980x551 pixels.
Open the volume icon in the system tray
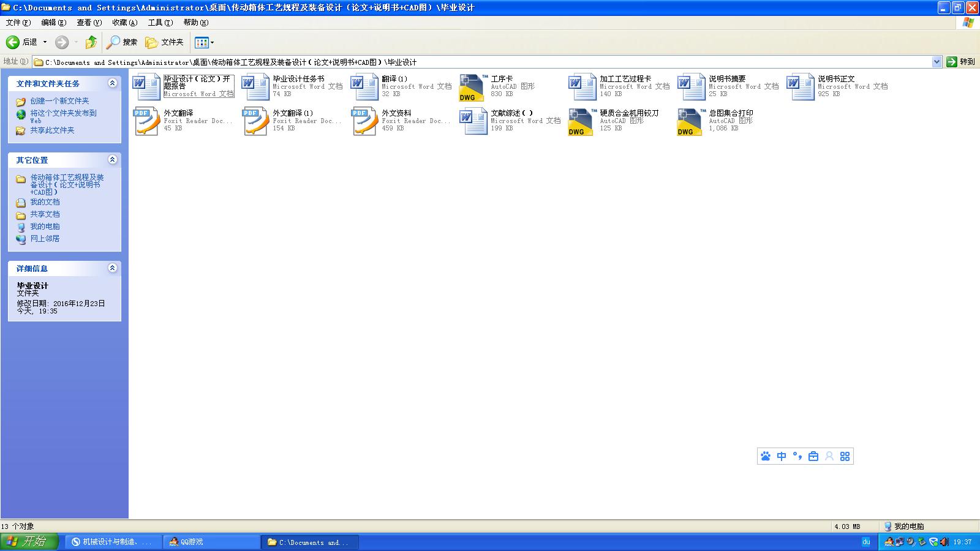pyautogui.click(x=943, y=542)
